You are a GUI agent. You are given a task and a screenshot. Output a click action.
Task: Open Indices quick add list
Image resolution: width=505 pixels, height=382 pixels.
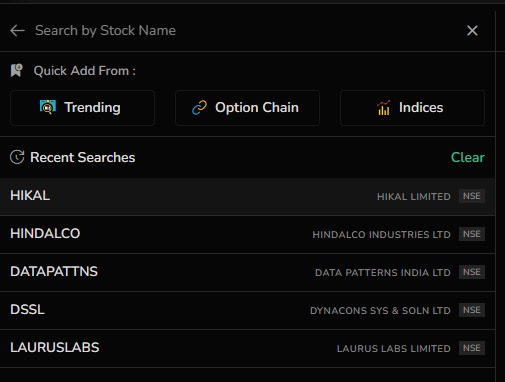click(412, 108)
